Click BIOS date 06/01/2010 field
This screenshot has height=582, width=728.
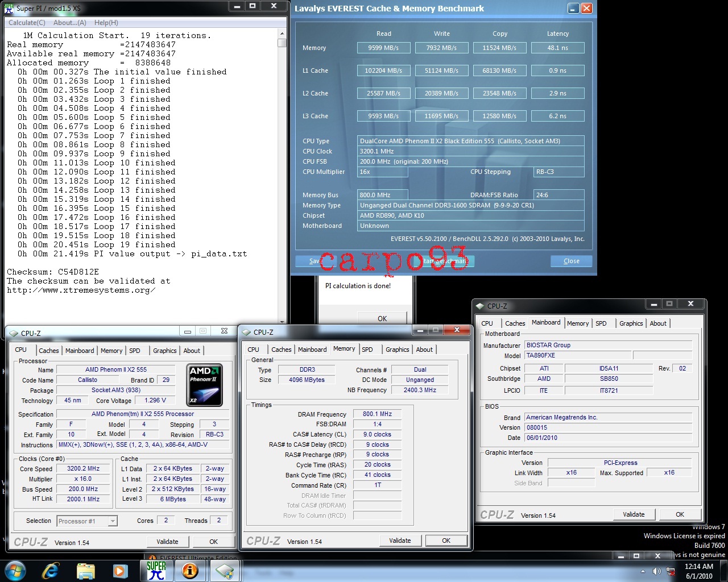(x=608, y=438)
